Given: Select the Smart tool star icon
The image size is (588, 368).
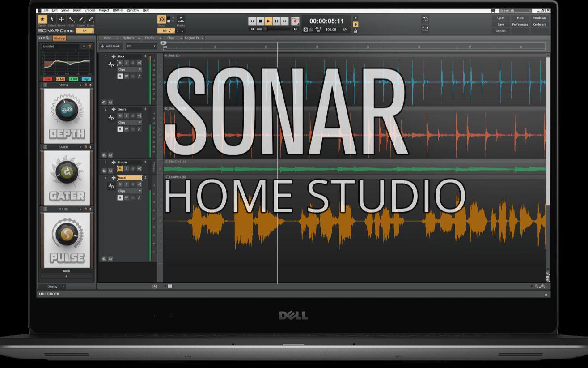Looking at the screenshot, I should coord(42,19).
